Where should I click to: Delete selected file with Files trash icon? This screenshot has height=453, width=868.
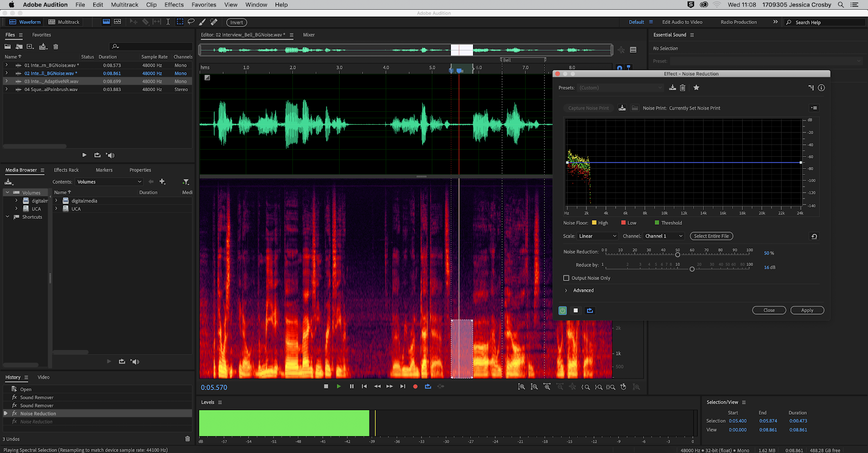[55, 47]
